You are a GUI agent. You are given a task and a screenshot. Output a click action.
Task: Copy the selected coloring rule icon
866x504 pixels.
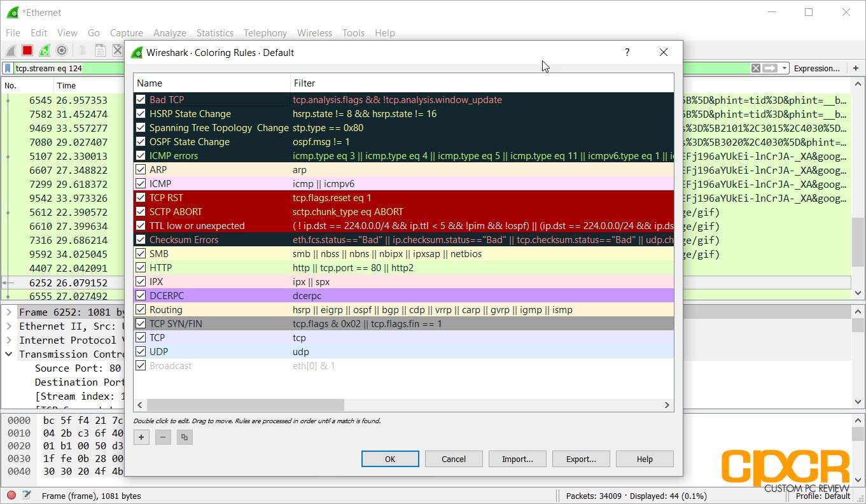[185, 437]
